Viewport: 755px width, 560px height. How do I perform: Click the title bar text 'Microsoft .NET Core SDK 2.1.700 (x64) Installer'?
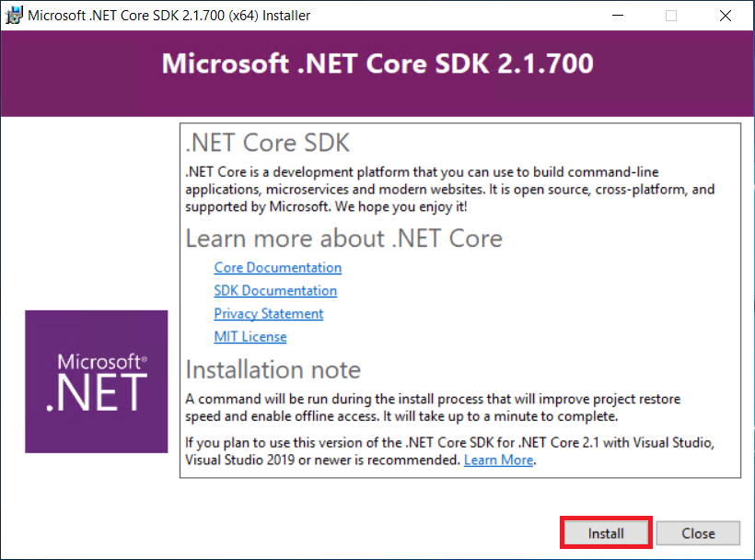(x=169, y=16)
